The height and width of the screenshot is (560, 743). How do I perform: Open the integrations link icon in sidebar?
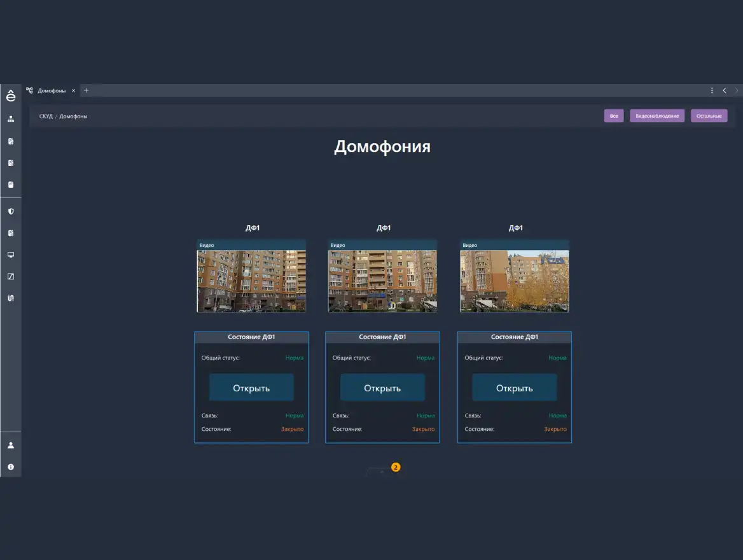pos(10,297)
